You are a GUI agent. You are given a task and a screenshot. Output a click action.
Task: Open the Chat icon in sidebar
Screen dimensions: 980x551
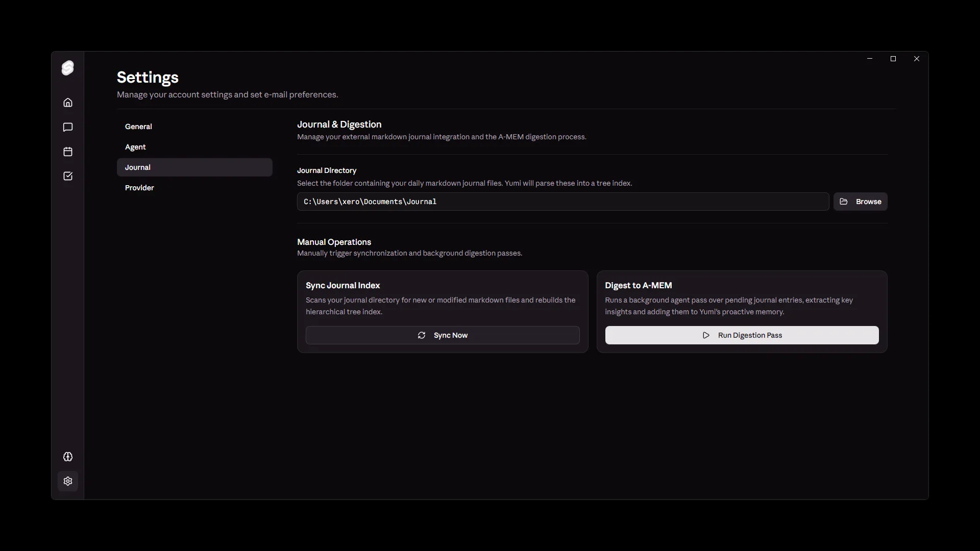67,127
